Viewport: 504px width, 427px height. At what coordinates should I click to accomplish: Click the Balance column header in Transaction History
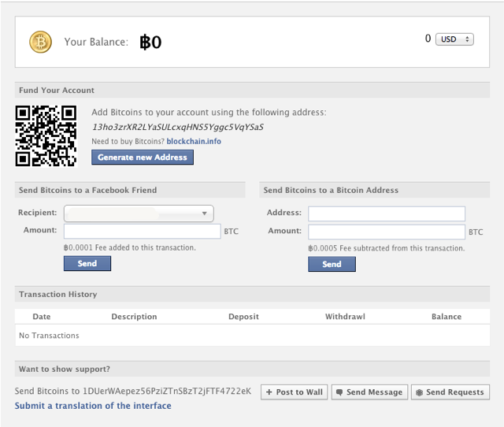pyautogui.click(x=446, y=317)
